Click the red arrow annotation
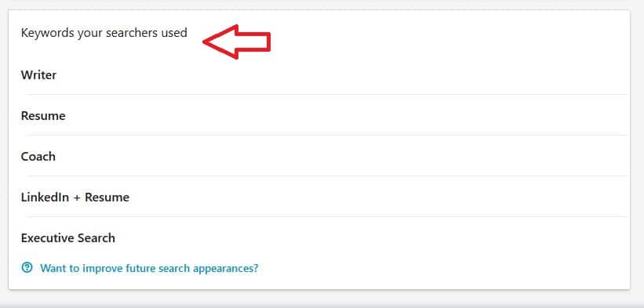The width and height of the screenshot is (644, 308). tap(237, 42)
